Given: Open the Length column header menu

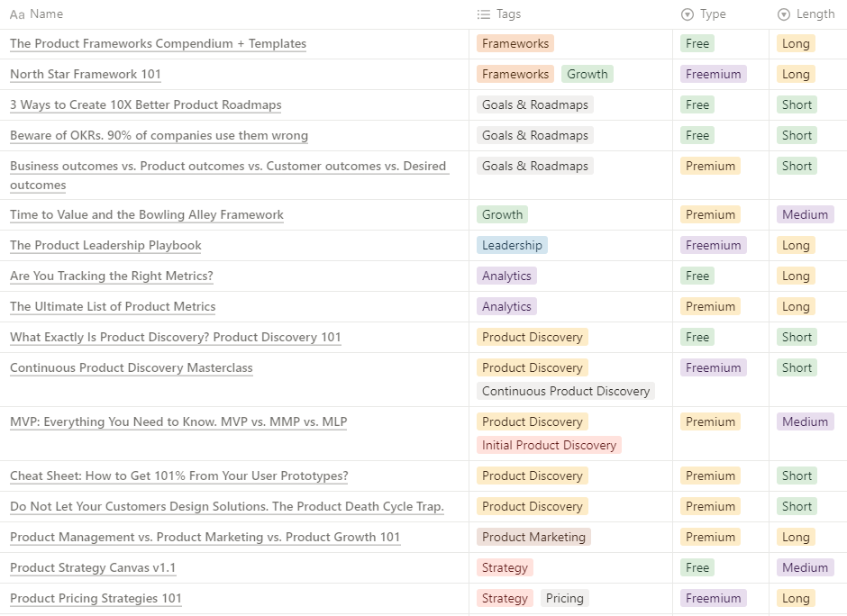Looking at the screenshot, I should click(x=808, y=14).
